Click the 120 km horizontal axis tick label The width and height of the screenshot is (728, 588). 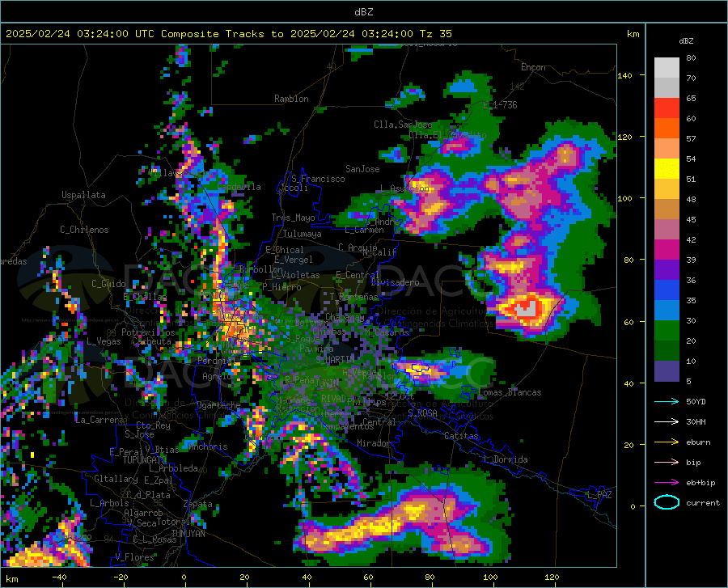click(552, 577)
